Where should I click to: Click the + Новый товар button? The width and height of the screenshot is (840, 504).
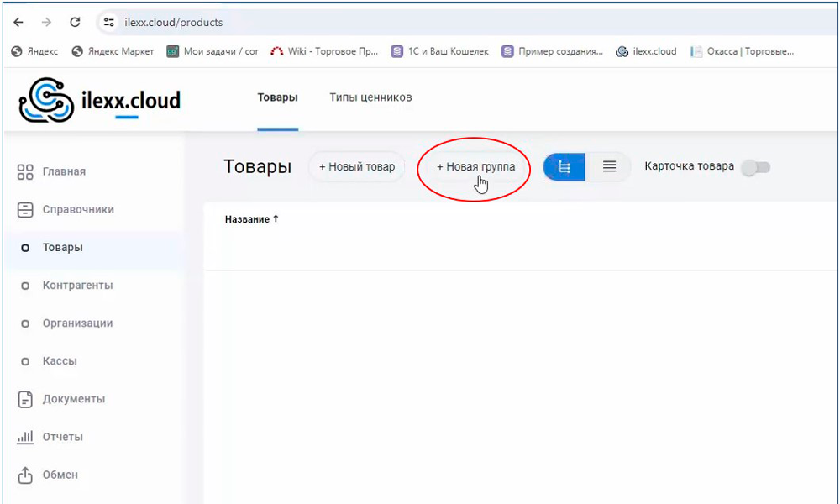(357, 167)
